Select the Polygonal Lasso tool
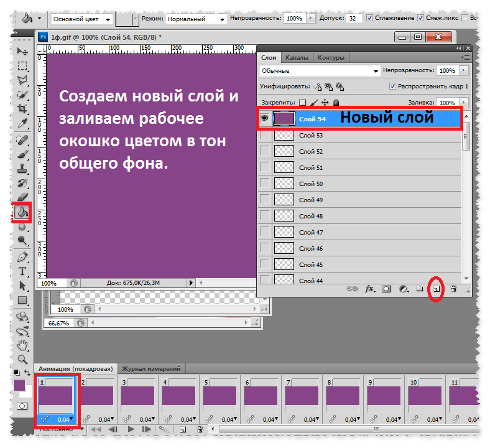490x448 pixels. pos(22,80)
